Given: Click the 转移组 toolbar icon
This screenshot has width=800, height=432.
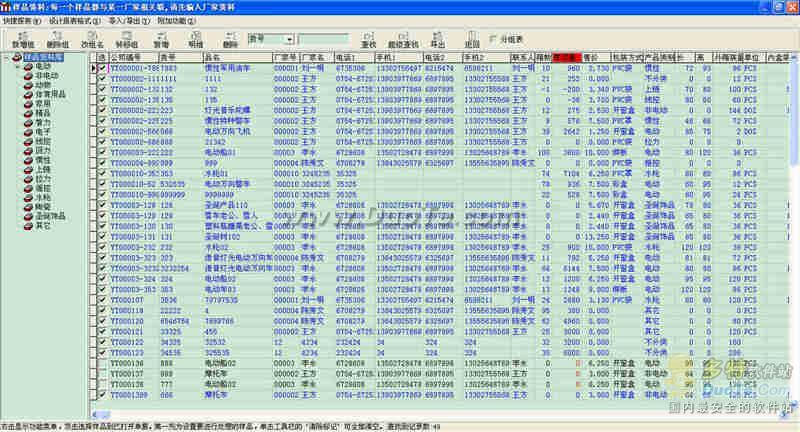Looking at the screenshot, I should (126, 37).
